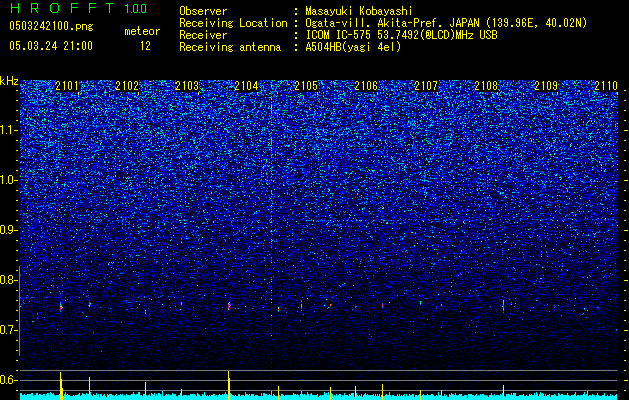Click the 2110 time marker
This screenshot has height=400, width=629.
[606, 86]
